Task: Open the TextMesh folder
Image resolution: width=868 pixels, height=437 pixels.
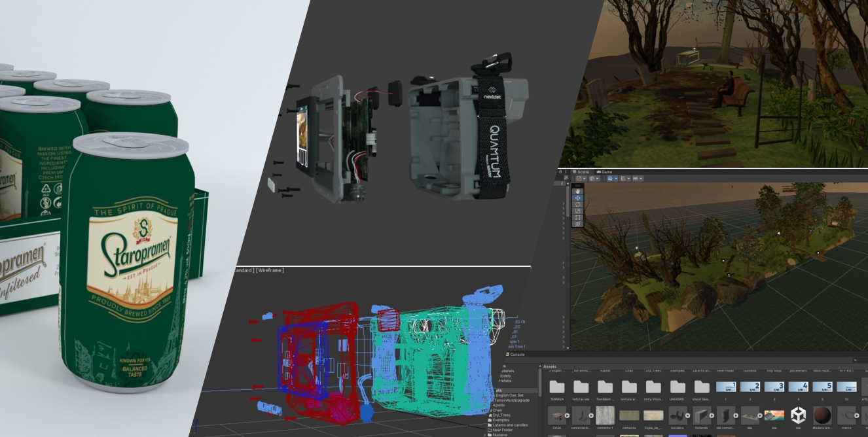Action: click(x=605, y=389)
